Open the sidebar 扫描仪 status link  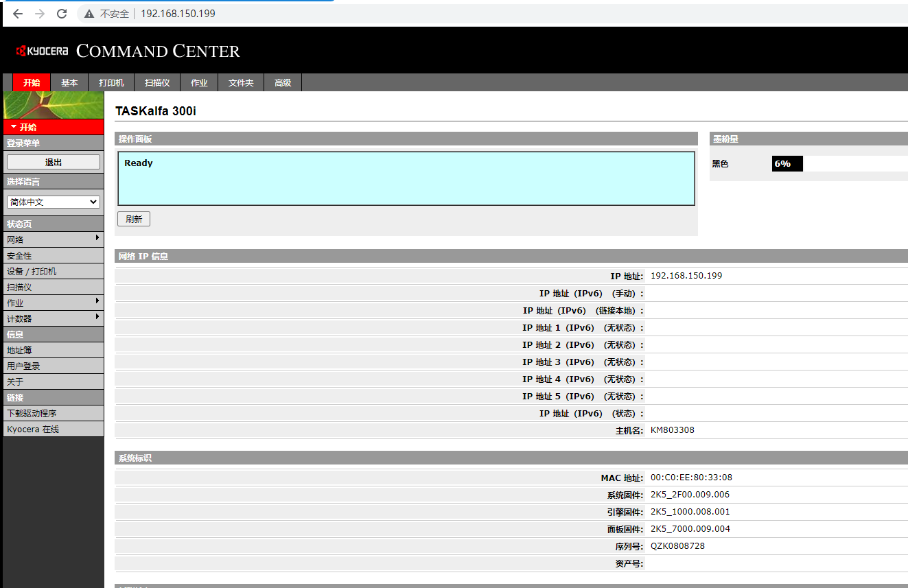click(54, 287)
